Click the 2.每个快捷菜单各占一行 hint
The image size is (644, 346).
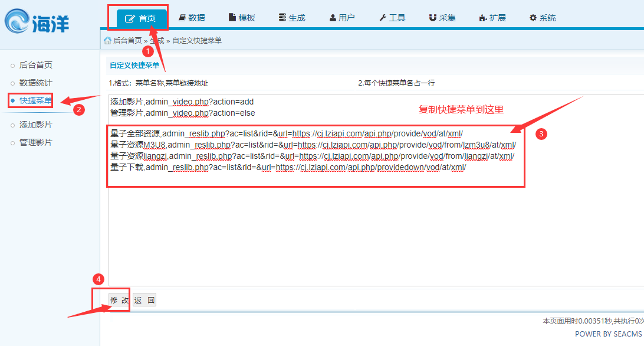tap(396, 83)
